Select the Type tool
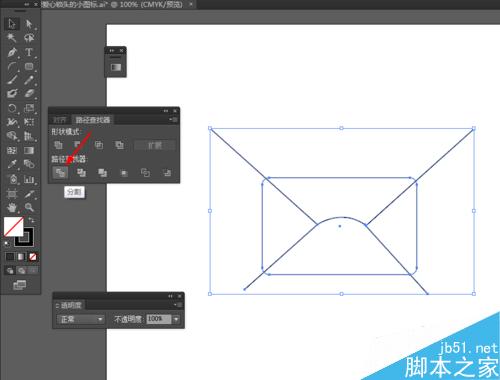 [x=29, y=52]
